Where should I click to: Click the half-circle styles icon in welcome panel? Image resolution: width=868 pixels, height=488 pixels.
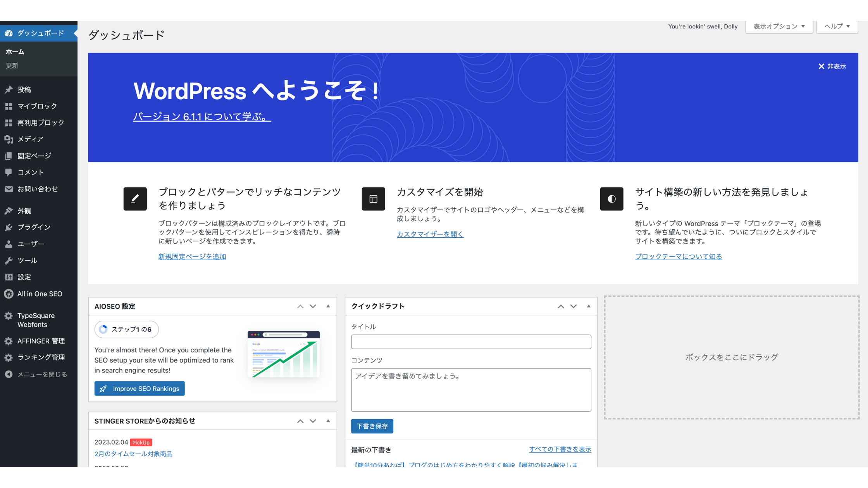click(x=611, y=199)
